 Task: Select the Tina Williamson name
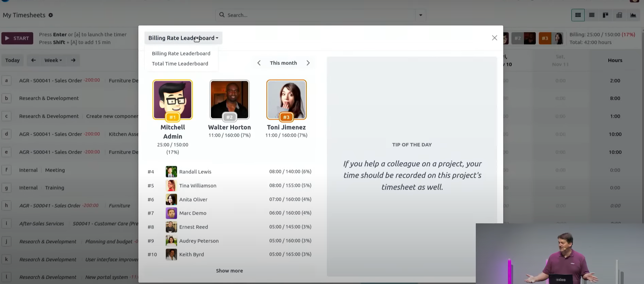198,186
